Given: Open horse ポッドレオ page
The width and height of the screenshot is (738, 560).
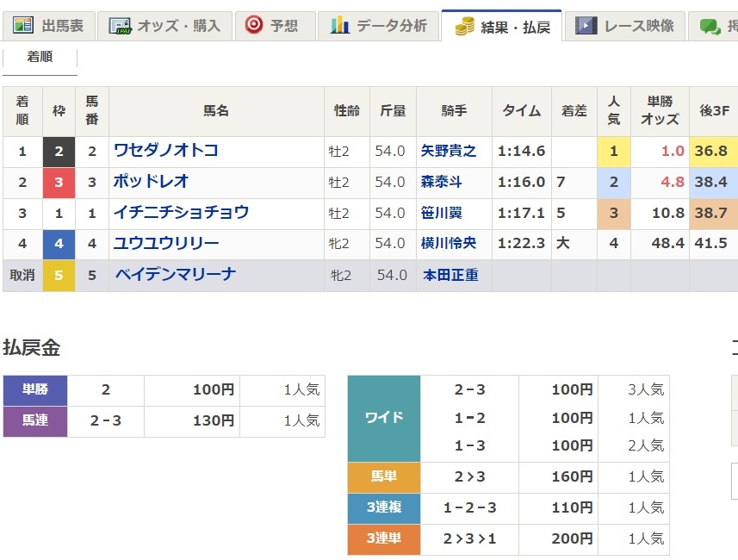Looking at the screenshot, I should coord(151,181).
